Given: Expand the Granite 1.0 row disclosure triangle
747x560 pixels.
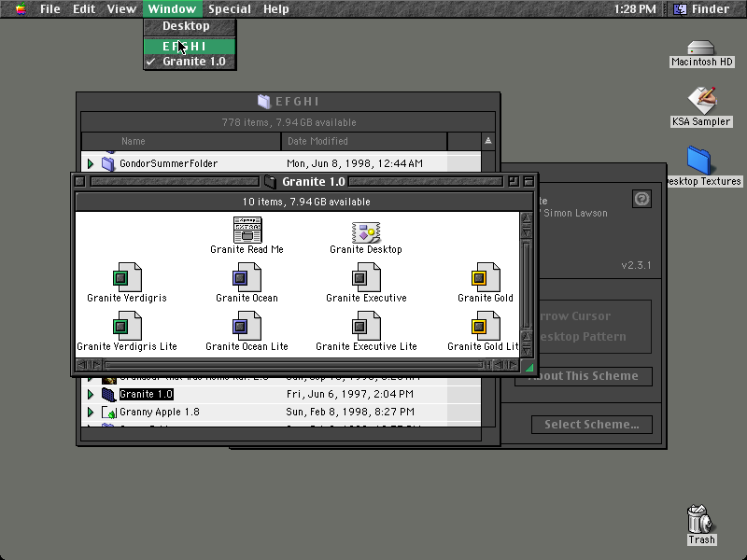Looking at the screenshot, I should (91, 394).
